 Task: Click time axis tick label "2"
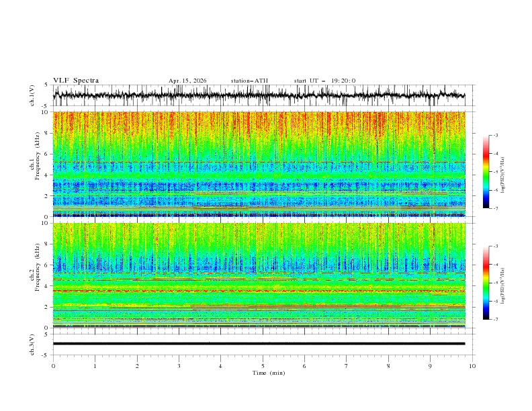137,366
